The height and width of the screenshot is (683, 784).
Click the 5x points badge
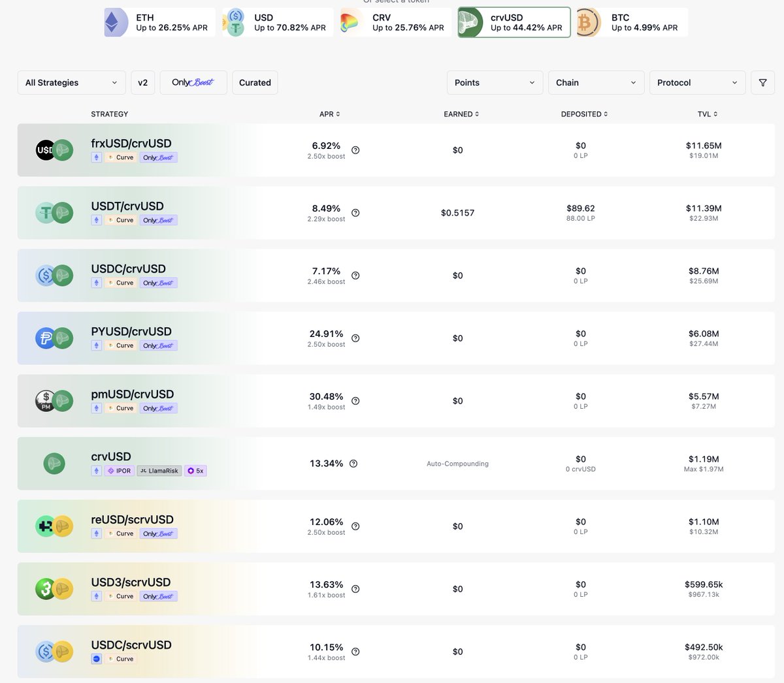point(195,471)
